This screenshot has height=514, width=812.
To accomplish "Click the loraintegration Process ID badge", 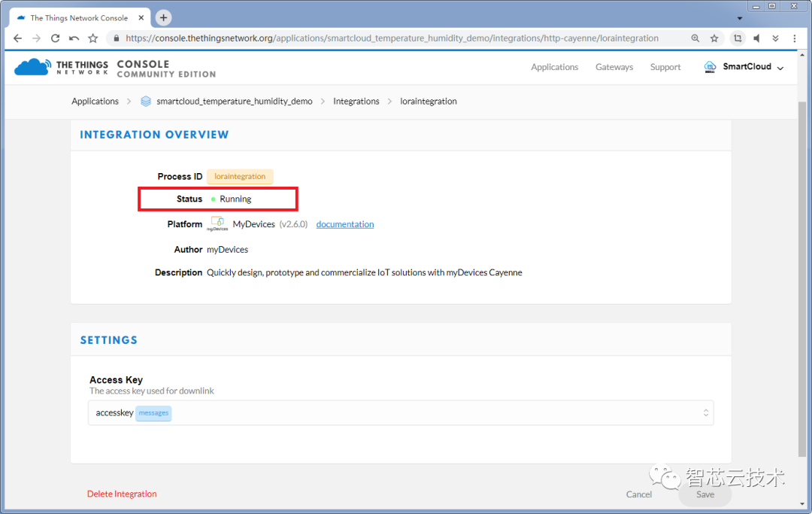I will [x=240, y=176].
